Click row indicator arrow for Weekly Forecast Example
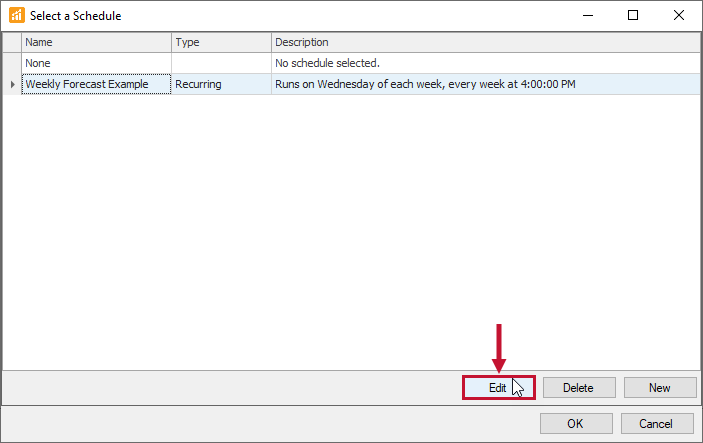 (x=12, y=84)
